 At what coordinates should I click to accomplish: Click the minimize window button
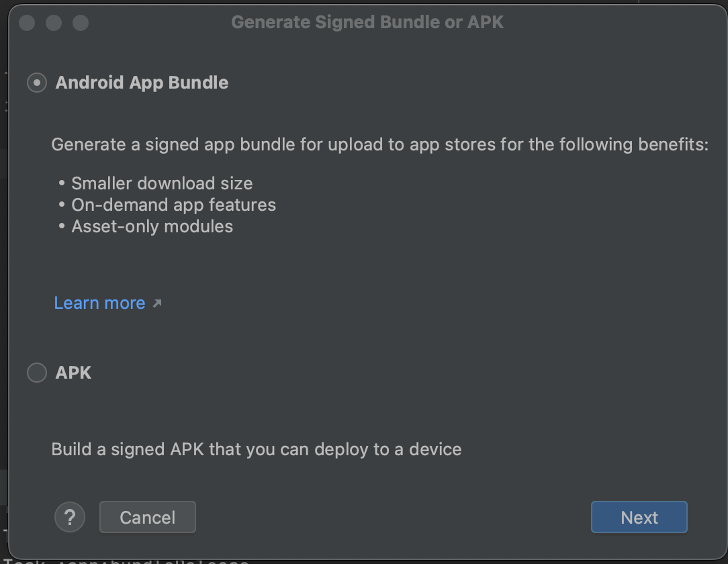pyautogui.click(x=54, y=23)
